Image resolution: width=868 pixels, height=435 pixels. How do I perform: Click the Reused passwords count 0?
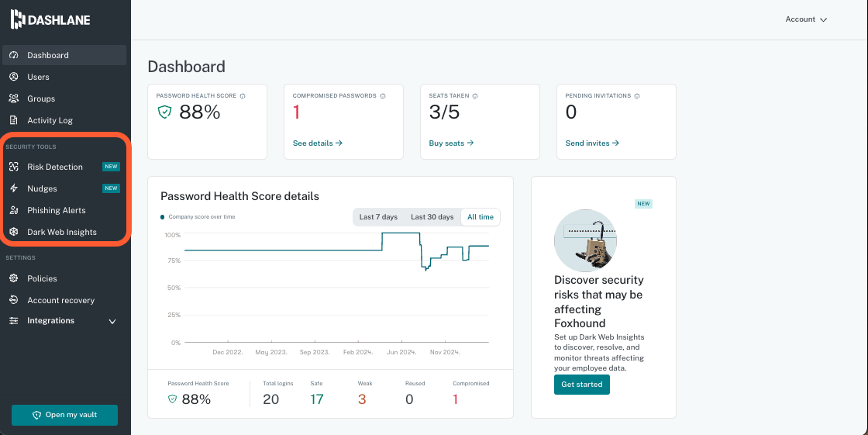click(409, 399)
